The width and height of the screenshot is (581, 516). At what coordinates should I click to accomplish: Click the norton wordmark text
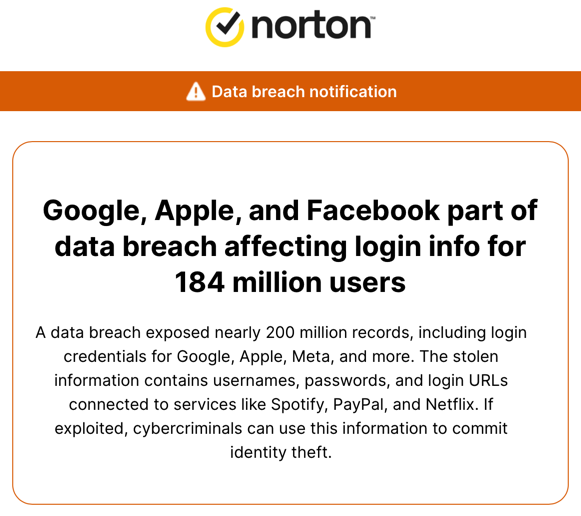(x=312, y=26)
